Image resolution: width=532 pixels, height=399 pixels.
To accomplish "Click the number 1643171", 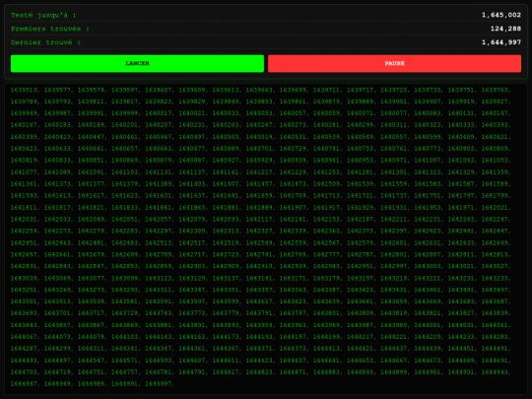I will click(293, 278).
